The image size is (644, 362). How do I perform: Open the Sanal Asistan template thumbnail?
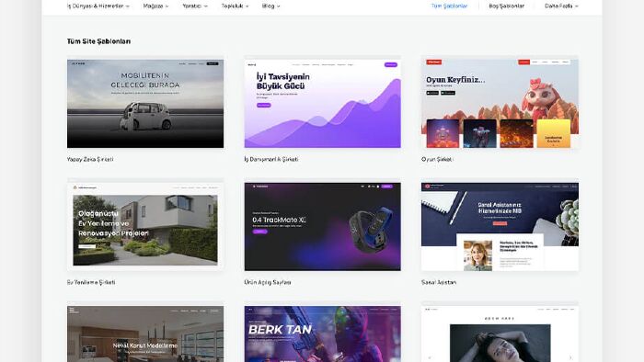coord(500,226)
